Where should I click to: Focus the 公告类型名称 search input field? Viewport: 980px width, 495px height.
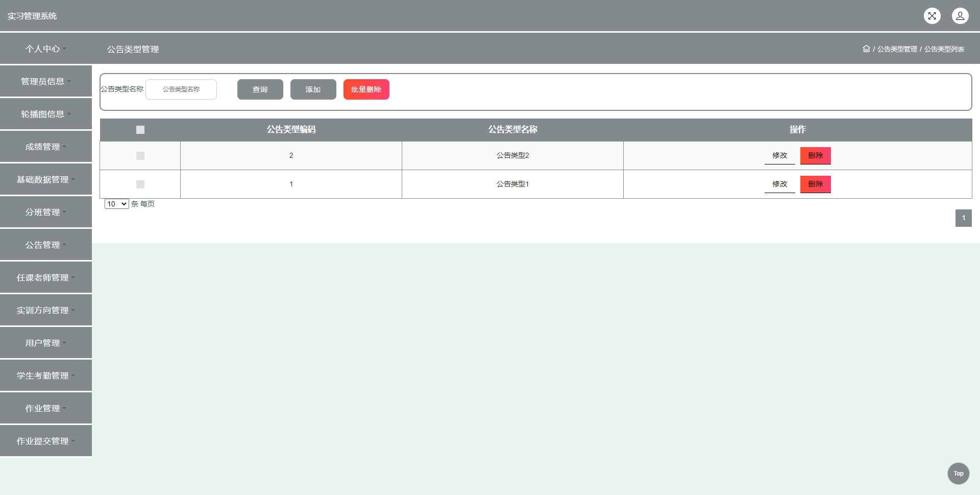point(181,89)
